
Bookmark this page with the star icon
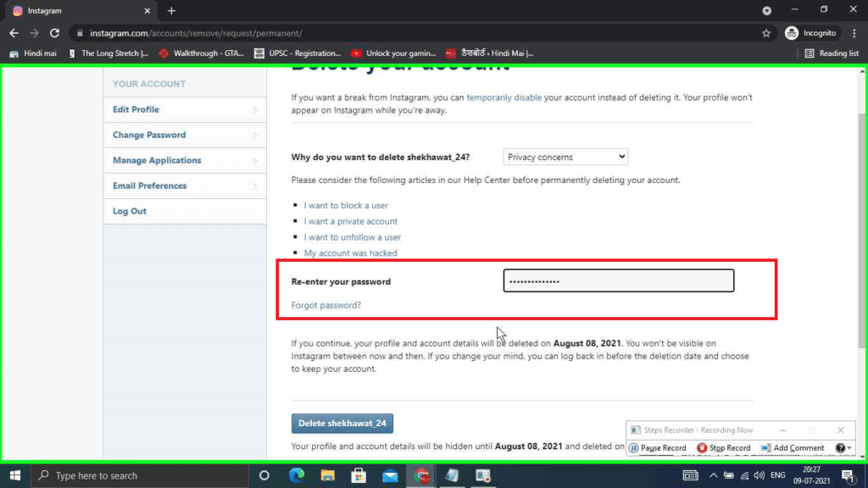[x=766, y=33]
